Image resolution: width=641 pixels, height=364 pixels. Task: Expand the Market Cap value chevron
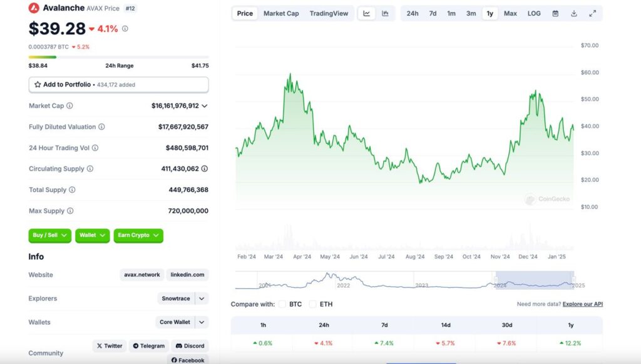[x=205, y=106]
